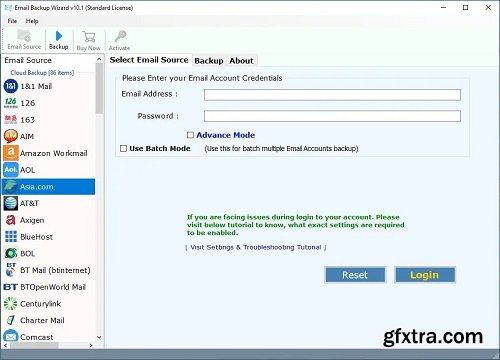Maximize the Email Backup Wizard window
Viewport: 500px width, 360px height.
point(466,7)
